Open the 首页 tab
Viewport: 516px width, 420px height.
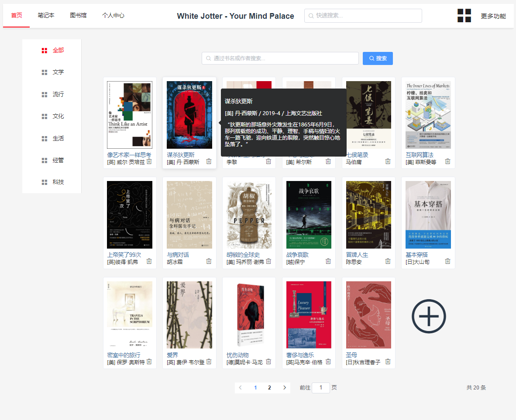click(x=17, y=15)
